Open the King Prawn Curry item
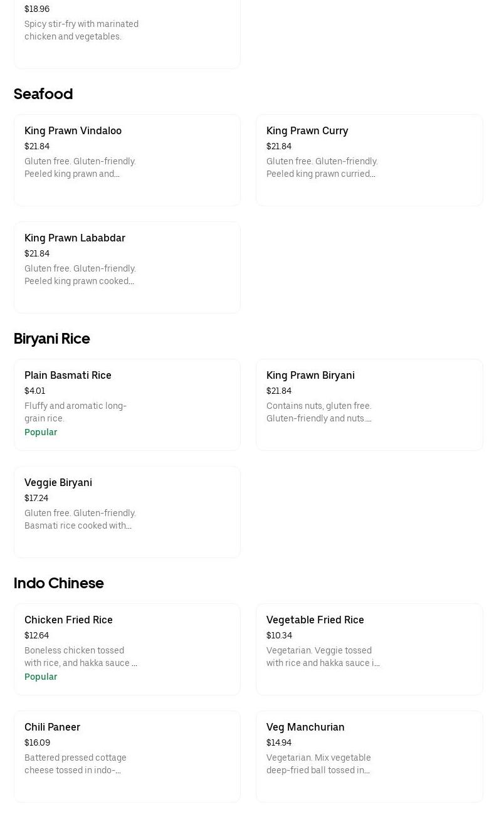This screenshot has height=819, width=504. [369, 160]
